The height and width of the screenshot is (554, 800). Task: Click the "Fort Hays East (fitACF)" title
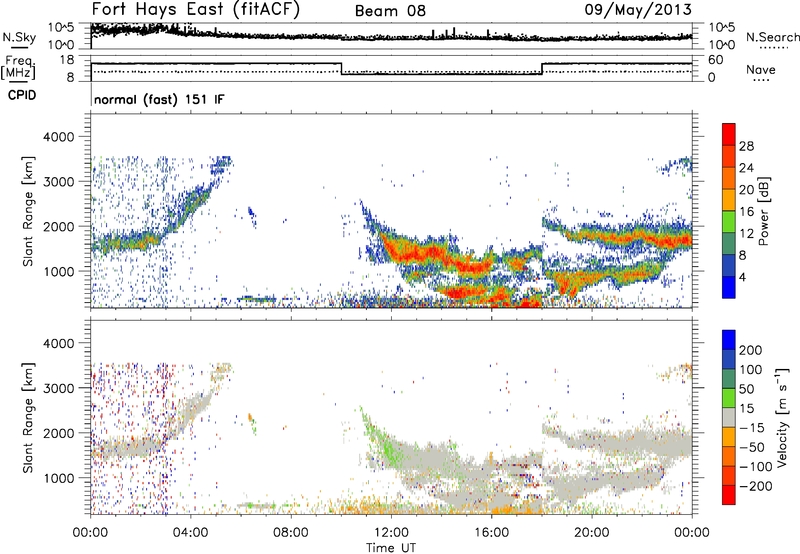(x=195, y=10)
